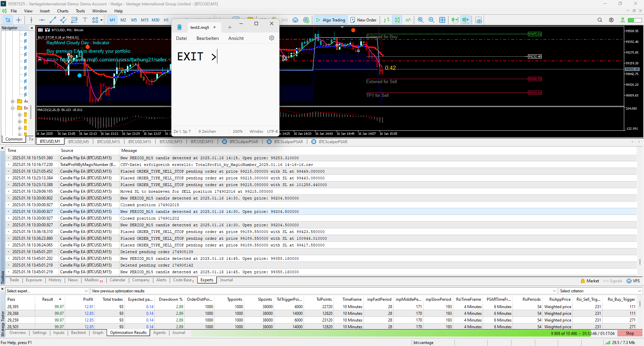Open the Select criterion dropdown

(600, 291)
